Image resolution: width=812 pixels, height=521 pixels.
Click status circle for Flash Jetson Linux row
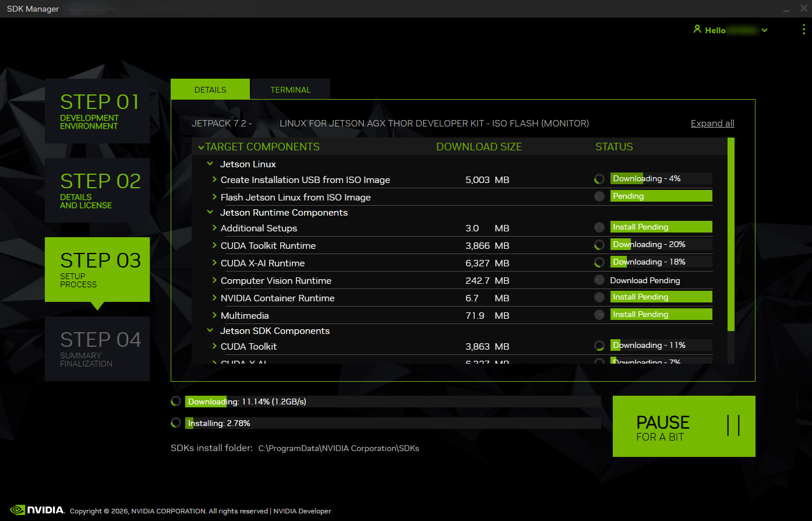(x=599, y=196)
